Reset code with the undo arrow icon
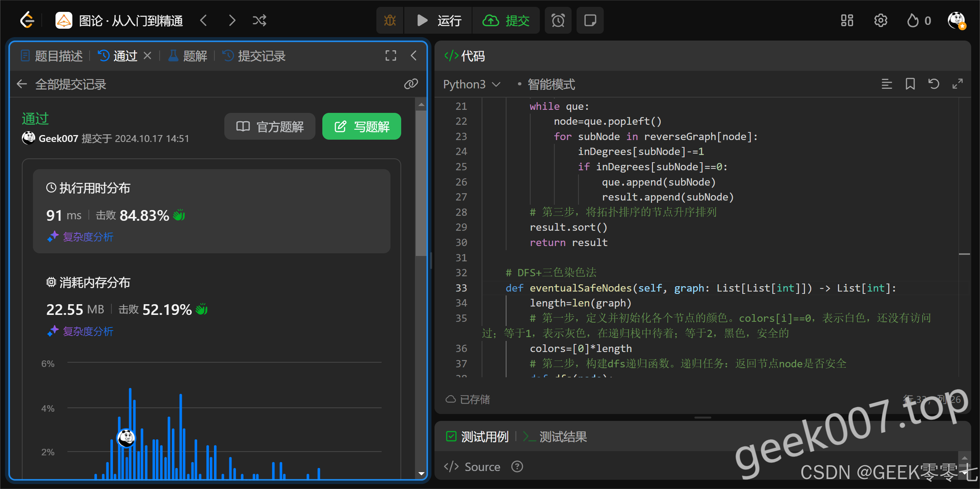Viewport: 980px width, 489px height. (x=934, y=84)
